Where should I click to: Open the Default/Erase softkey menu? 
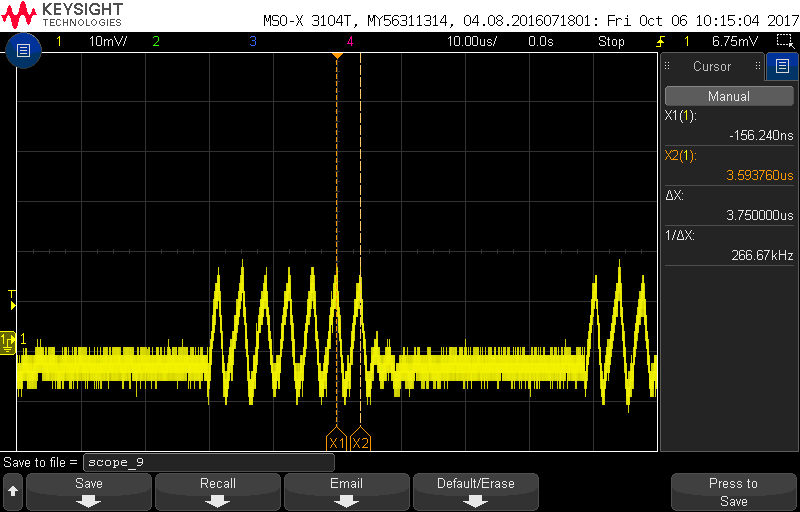click(x=476, y=492)
